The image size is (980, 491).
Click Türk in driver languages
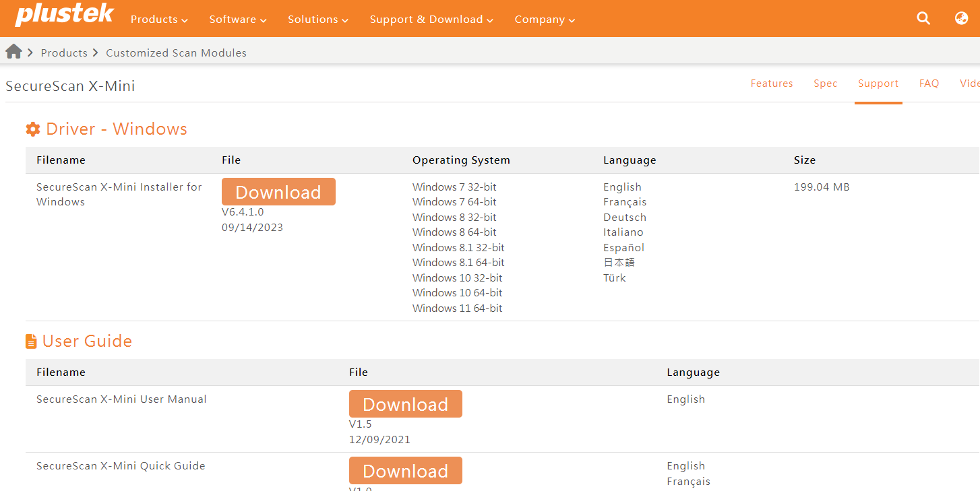(x=615, y=278)
